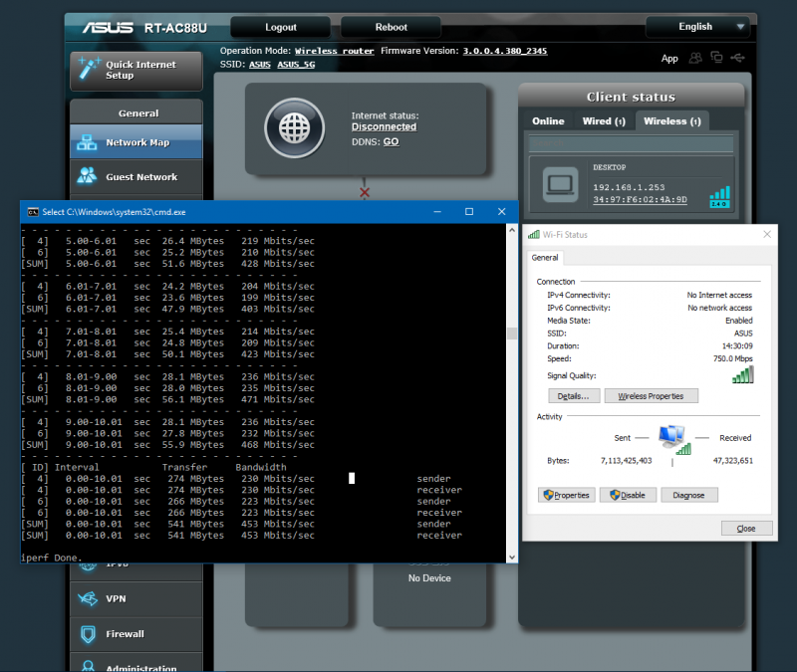This screenshot has height=672, width=797.
Task: Expand Quick Internet Setup
Action: pyautogui.click(x=135, y=70)
